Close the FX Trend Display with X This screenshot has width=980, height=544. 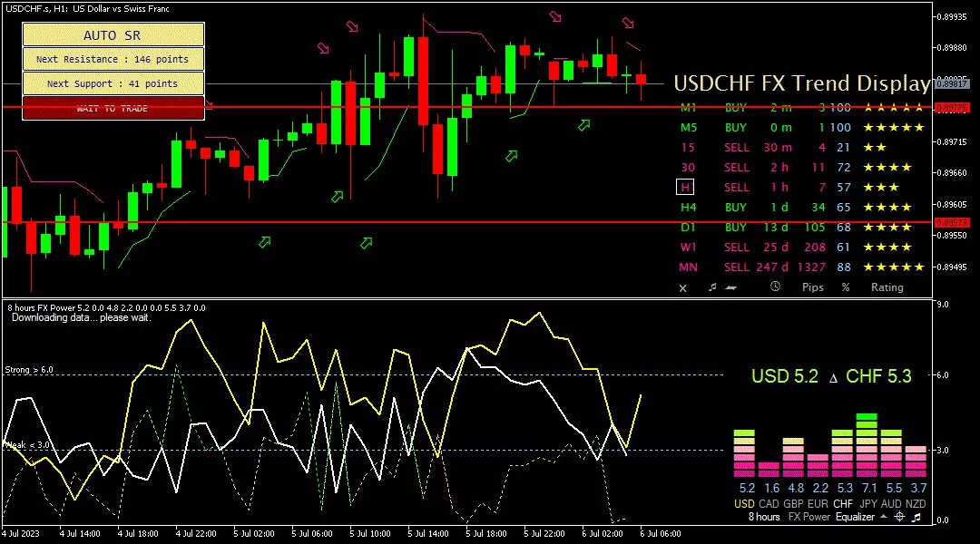(x=683, y=288)
